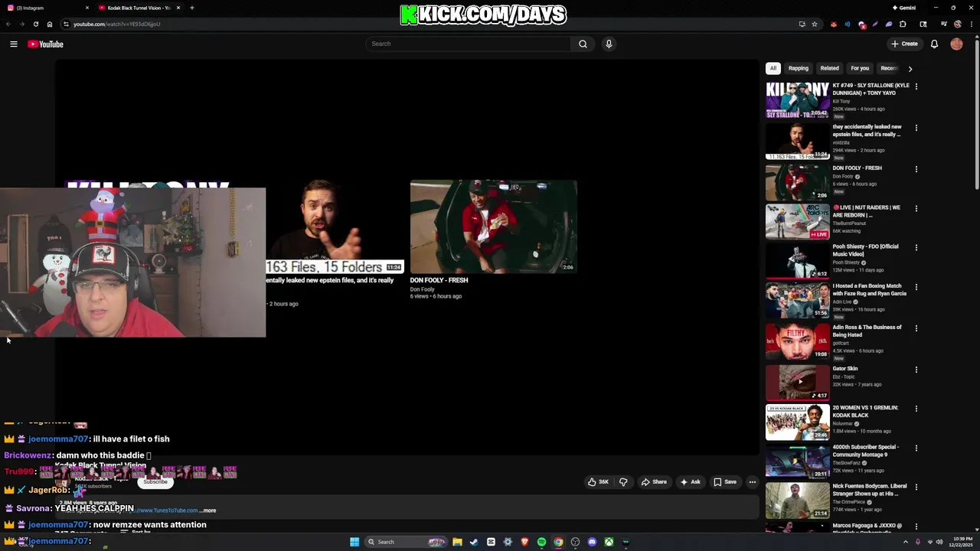Close the Instagram tab

click(x=87, y=8)
